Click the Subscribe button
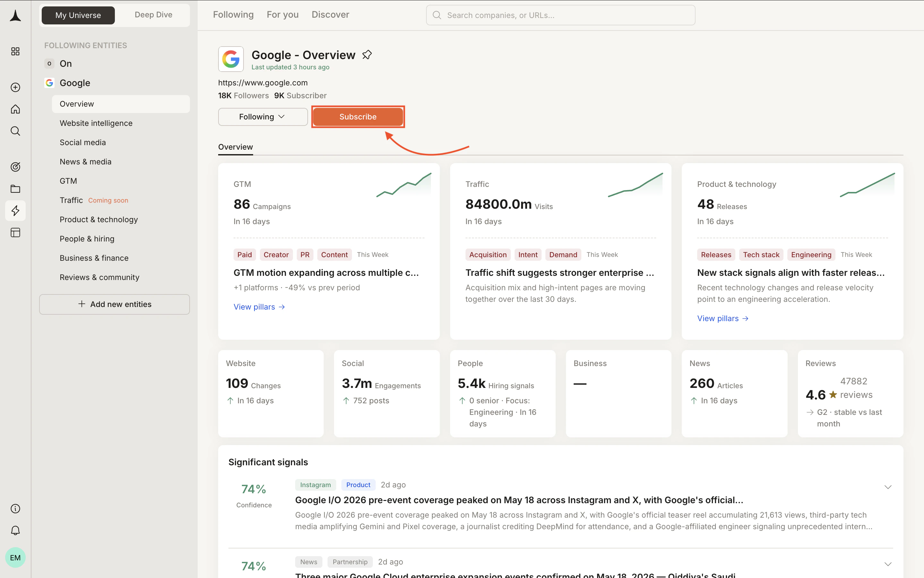The image size is (924, 578). click(x=358, y=117)
